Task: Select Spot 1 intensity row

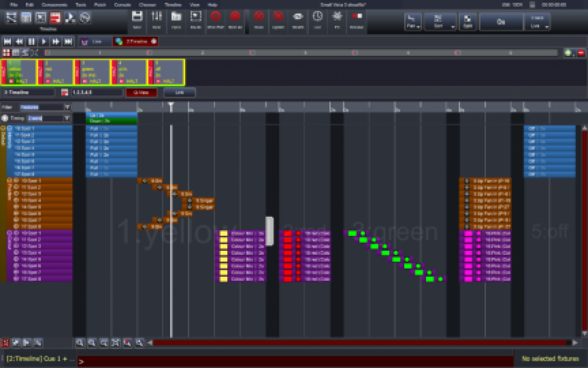Action: 42,128
